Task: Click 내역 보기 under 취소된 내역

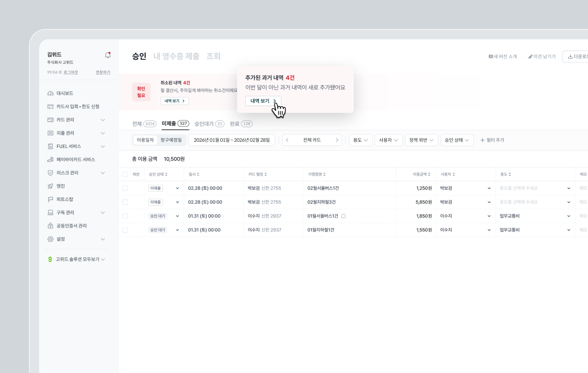Action: 175,101
